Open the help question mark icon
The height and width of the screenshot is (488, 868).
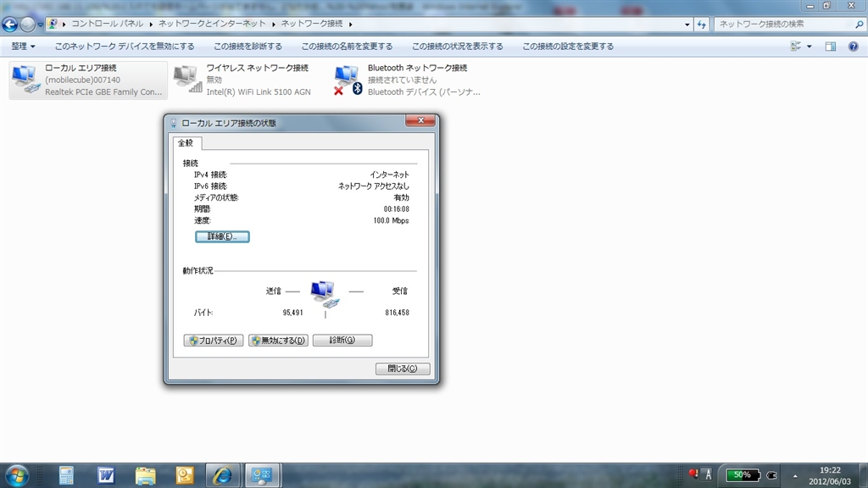pyautogui.click(x=854, y=47)
